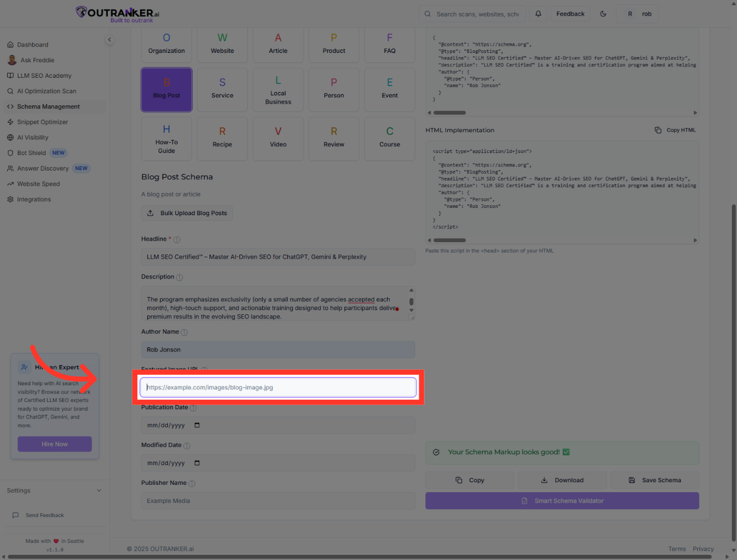Toggle dark mode moon icon
737x560 pixels.
[x=603, y=14]
